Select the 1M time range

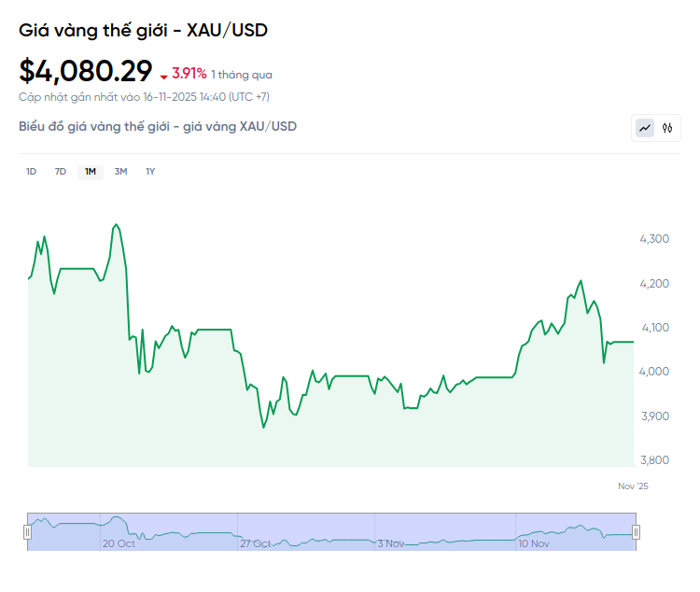coord(91,172)
